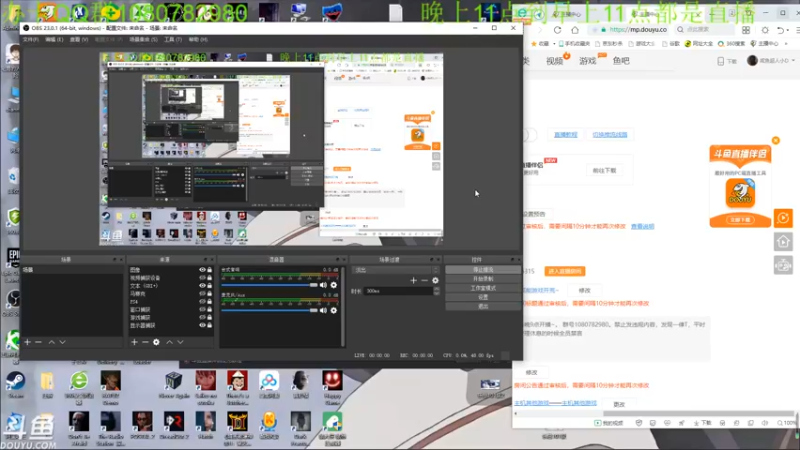800x450 pixels.
Task: Expand favorites dropdown arrow in bookmarks bar
Action: (554, 44)
